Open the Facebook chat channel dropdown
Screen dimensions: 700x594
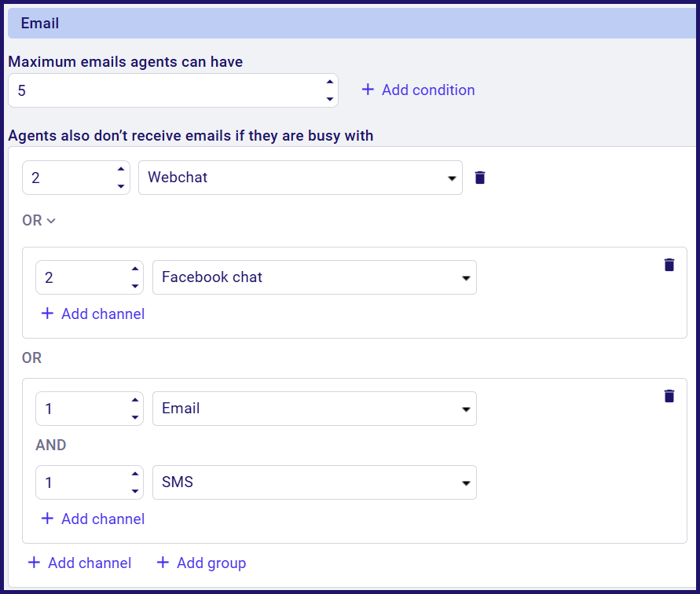[x=466, y=278]
